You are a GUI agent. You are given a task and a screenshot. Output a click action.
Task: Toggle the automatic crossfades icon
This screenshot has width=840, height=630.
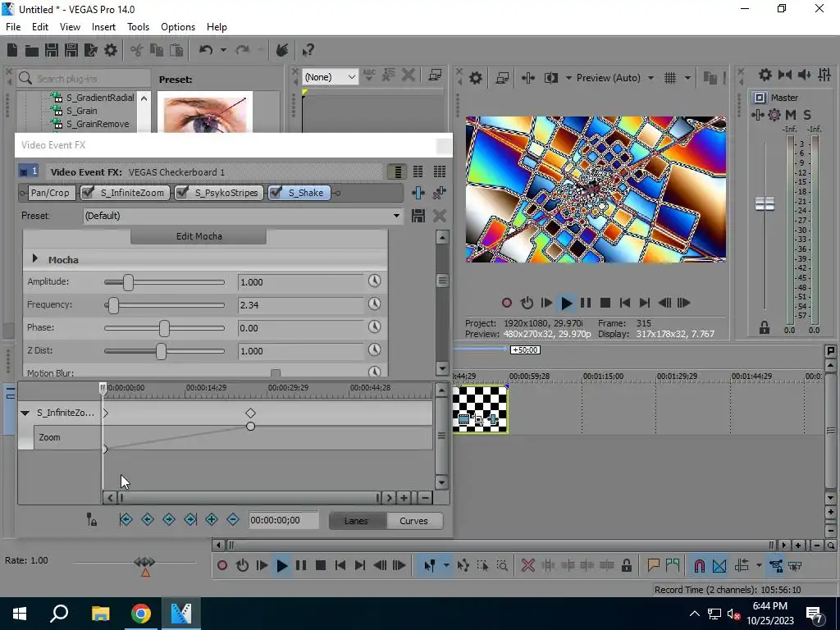(x=719, y=565)
